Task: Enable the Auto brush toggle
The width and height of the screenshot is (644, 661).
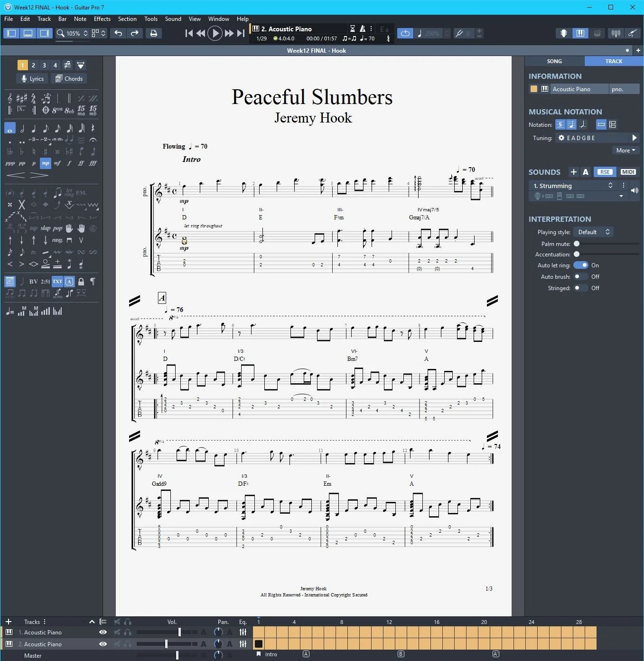Action: click(580, 277)
